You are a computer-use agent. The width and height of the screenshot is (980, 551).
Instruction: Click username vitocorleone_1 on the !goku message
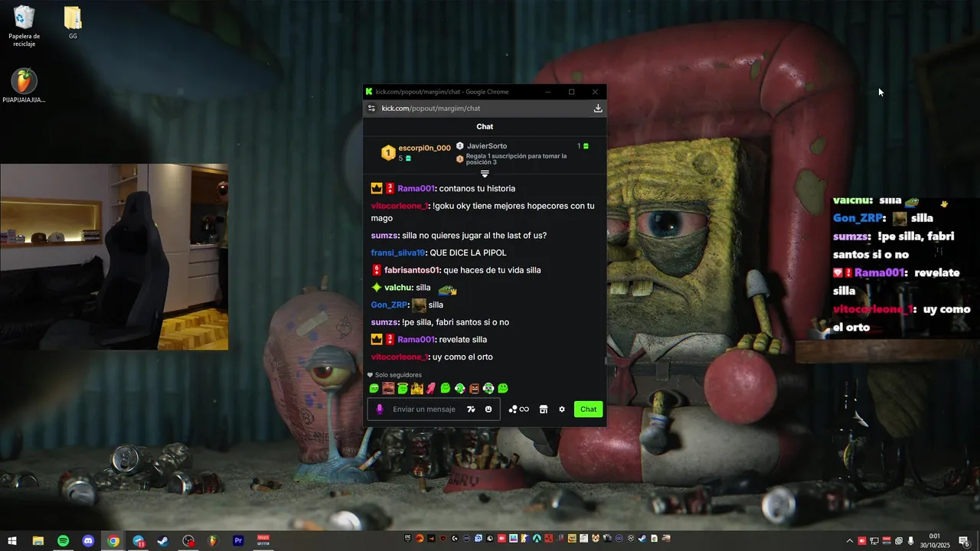[x=400, y=206]
